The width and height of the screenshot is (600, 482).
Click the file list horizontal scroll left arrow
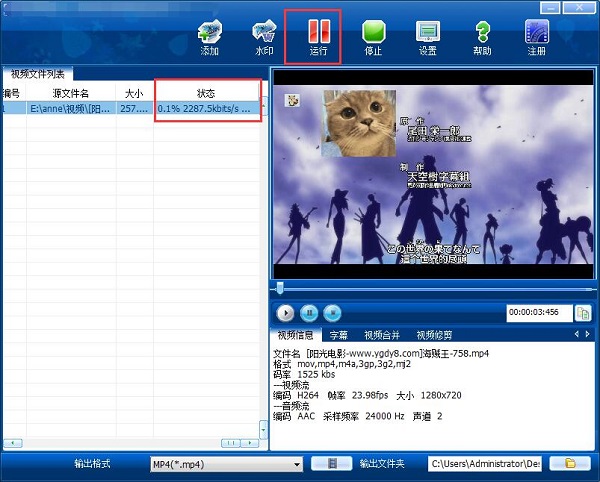coord(13,443)
